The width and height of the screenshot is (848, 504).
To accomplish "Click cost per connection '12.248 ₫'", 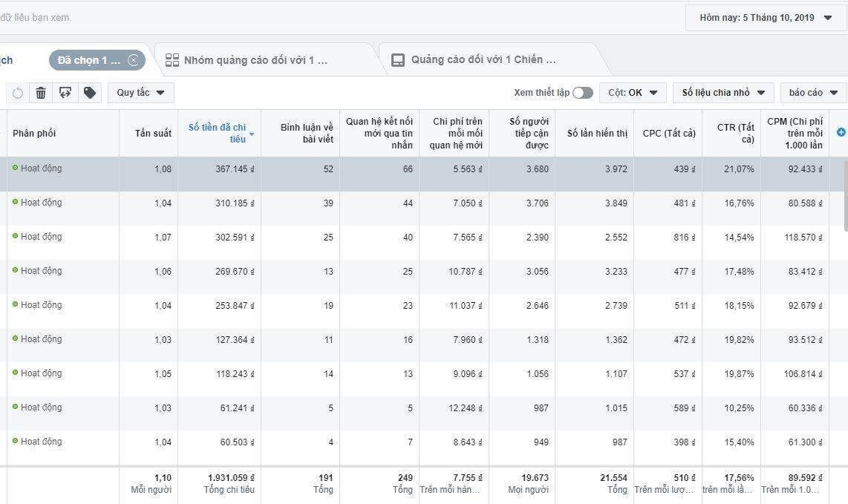I will 465,408.
